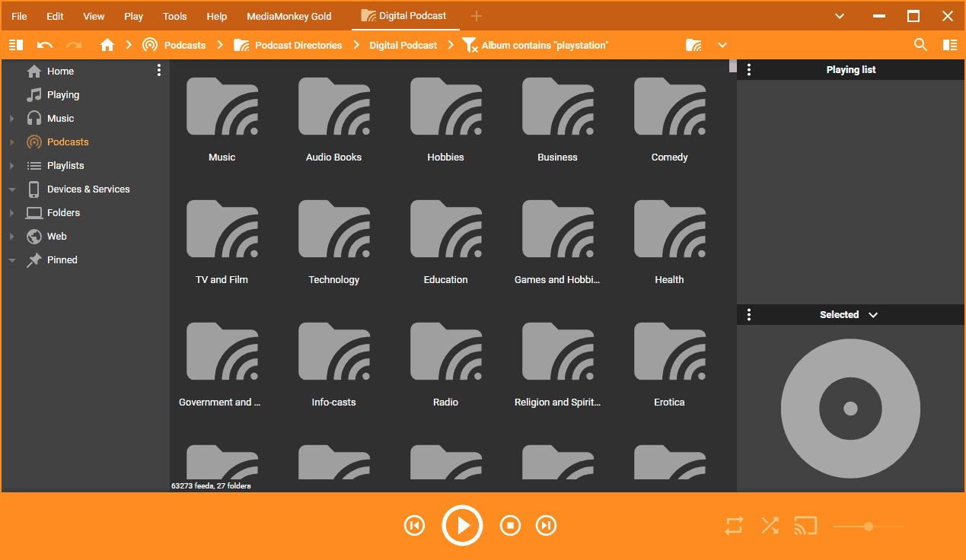Skip to next track button
Screen dimensions: 966x560
click(545, 525)
